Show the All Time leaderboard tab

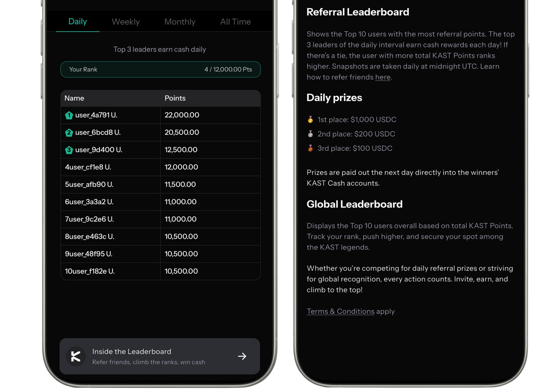[x=236, y=22]
